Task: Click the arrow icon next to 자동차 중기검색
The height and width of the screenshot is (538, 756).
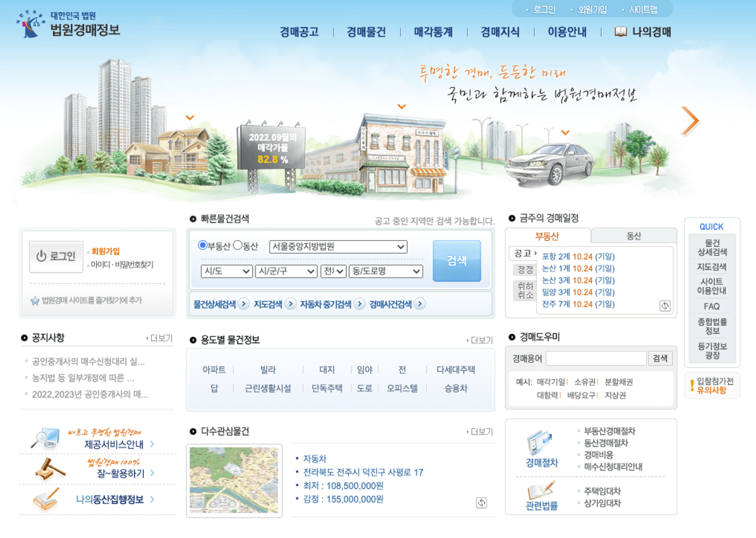Action: 359,304
